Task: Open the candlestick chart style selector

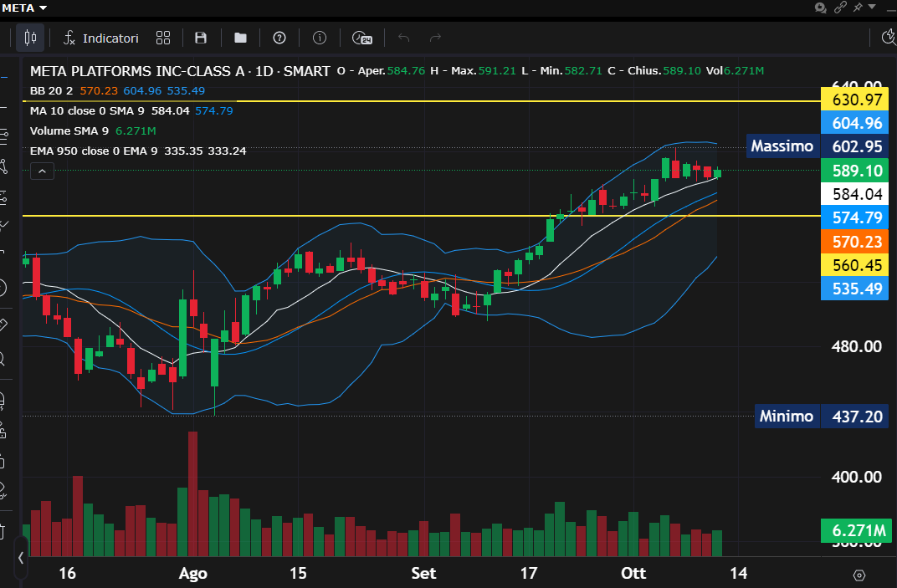Action: [31, 38]
